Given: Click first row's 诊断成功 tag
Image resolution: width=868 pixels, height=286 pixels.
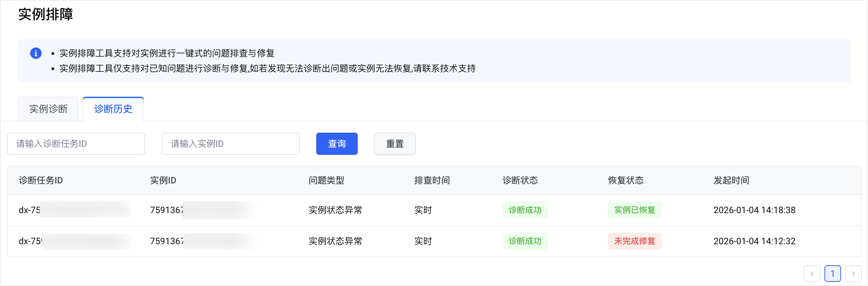Looking at the screenshot, I should point(525,210).
